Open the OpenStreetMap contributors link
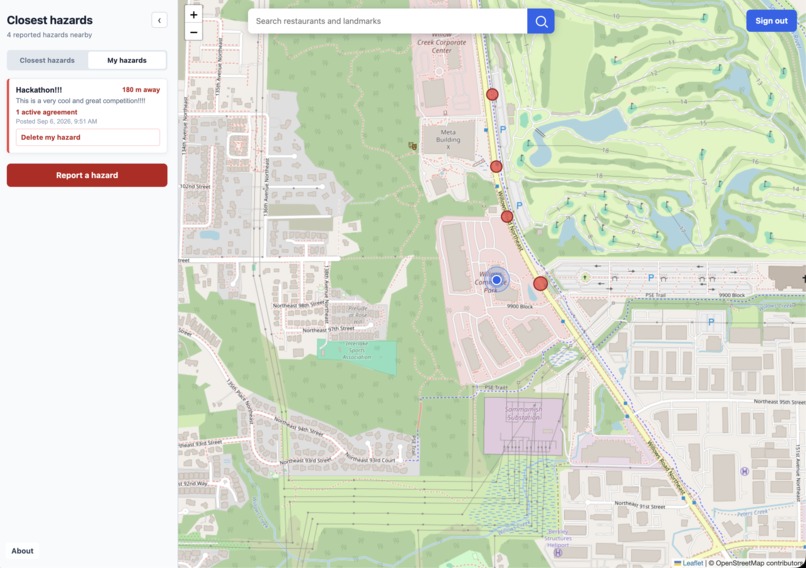 point(758,563)
